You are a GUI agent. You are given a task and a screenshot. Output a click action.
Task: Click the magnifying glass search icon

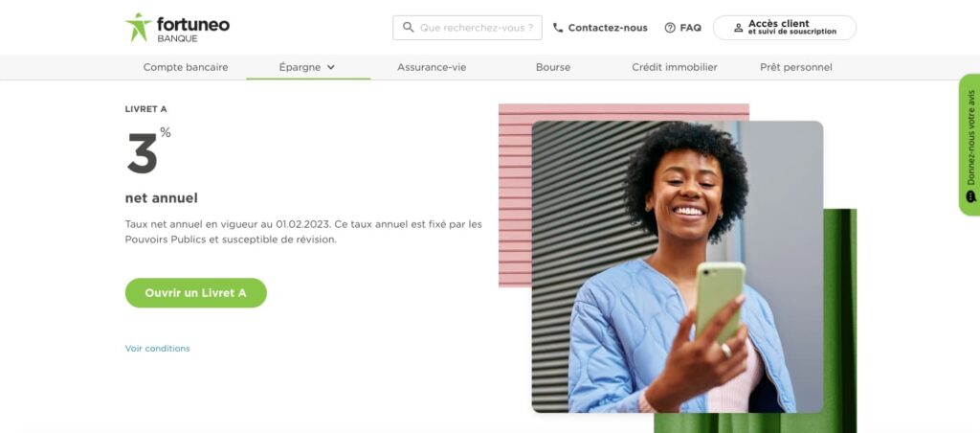[409, 28]
